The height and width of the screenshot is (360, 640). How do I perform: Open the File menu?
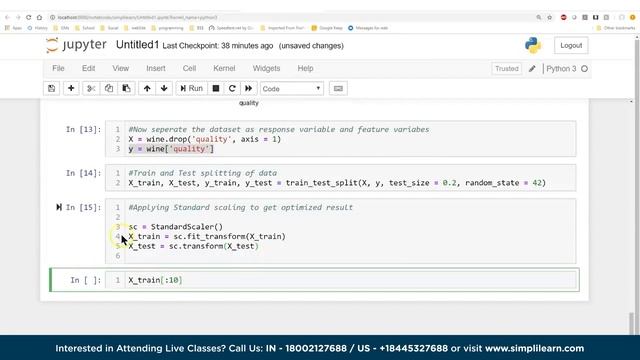coord(58,68)
